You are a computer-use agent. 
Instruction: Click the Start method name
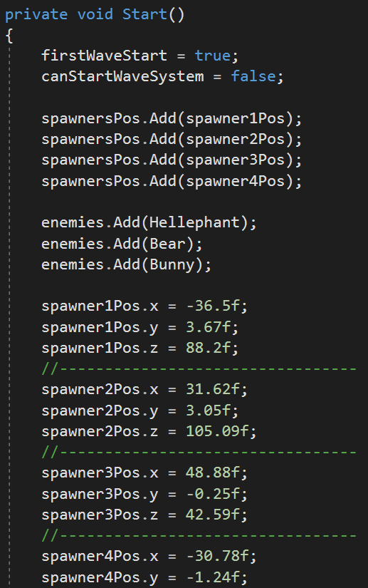[x=145, y=14]
